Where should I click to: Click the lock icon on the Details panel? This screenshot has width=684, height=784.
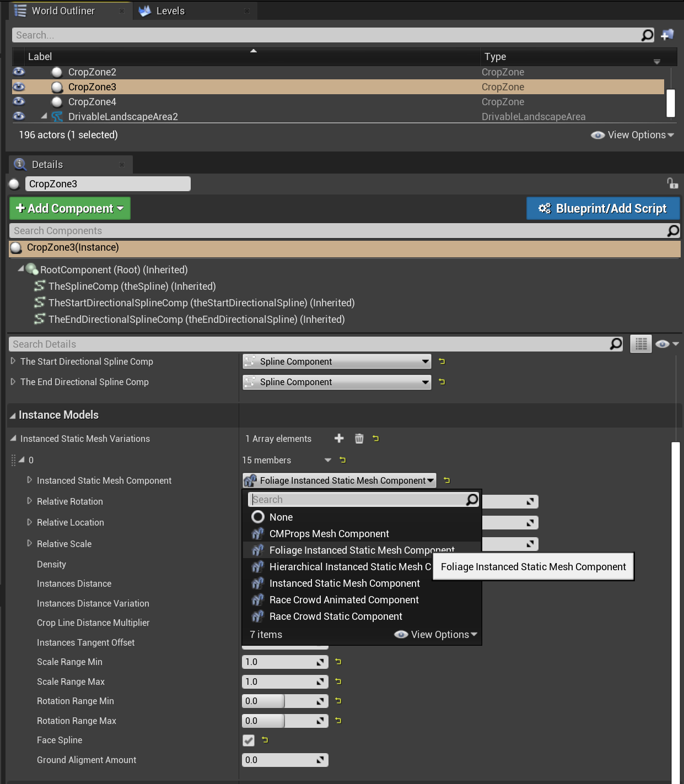pyautogui.click(x=674, y=183)
